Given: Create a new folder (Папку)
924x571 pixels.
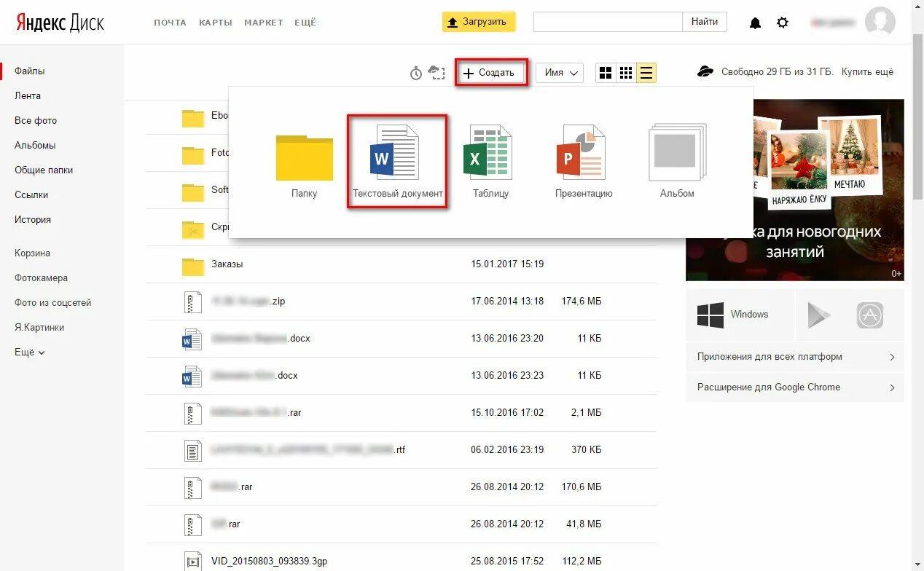Looking at the screenshot, I should [x=304, y=167].
